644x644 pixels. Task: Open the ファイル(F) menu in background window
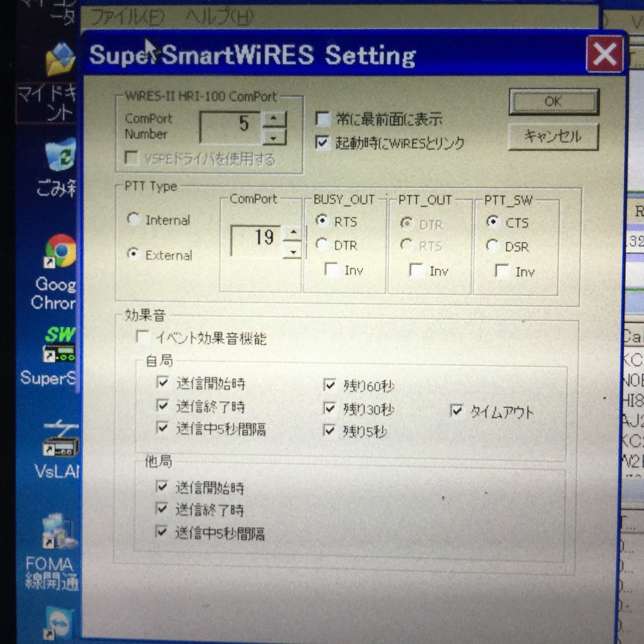tap(127, 17)
